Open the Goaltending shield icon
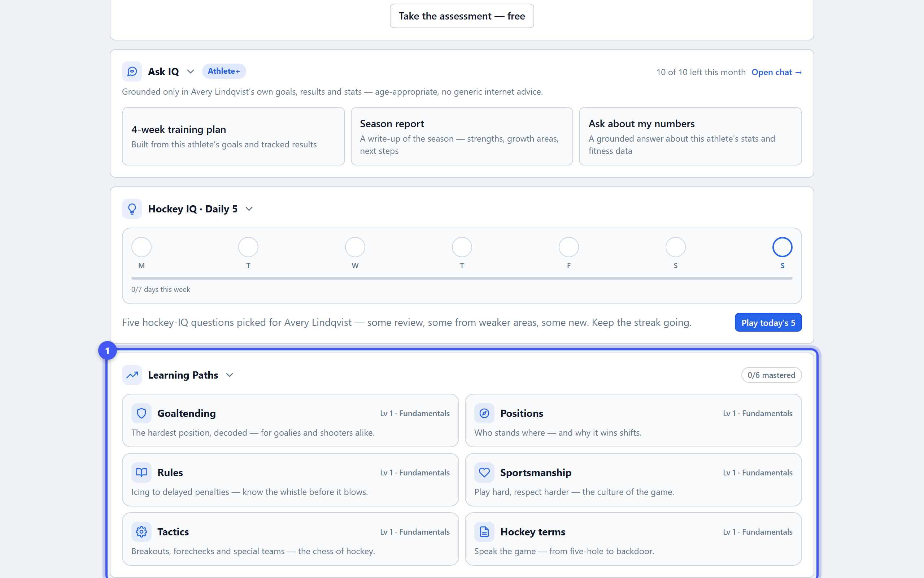Viewport: 924px width, 578px height. (x=141, y=413)
